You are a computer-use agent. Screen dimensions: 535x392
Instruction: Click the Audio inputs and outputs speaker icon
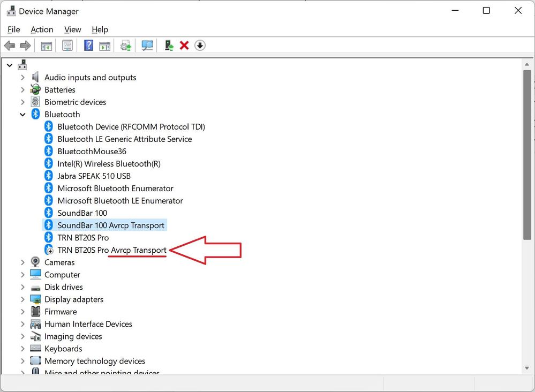click(35, 77)
